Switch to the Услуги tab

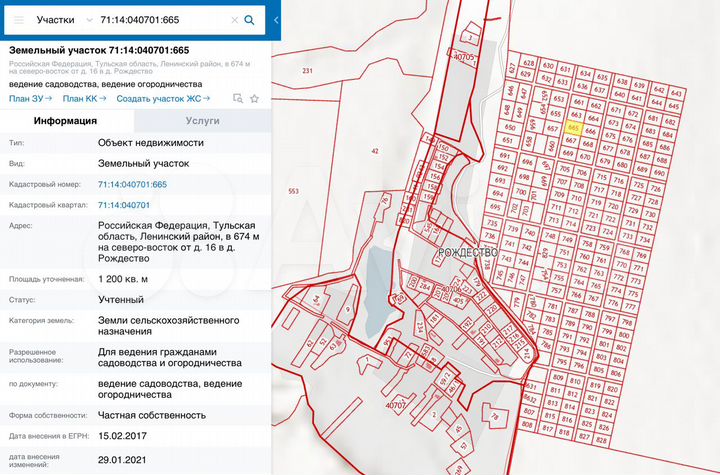click(202, 121)
